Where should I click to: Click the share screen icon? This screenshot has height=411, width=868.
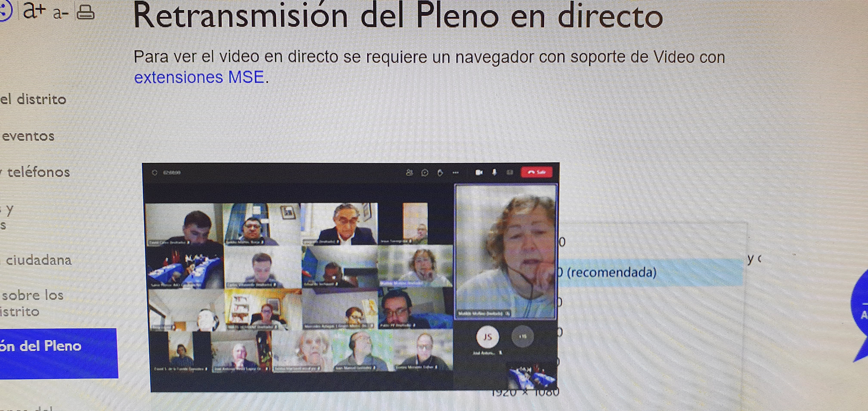(x=510, y=173)
